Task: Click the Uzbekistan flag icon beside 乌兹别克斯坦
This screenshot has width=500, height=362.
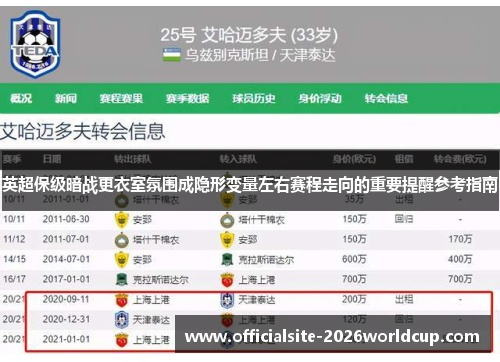Action: [x=172, y=55]
